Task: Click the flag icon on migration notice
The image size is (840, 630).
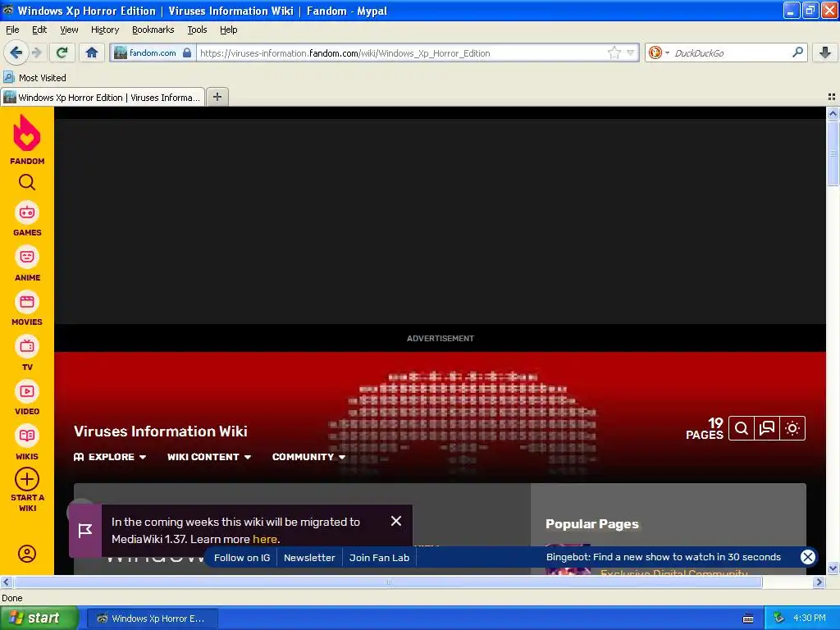Action: click(x=85, y=531)
